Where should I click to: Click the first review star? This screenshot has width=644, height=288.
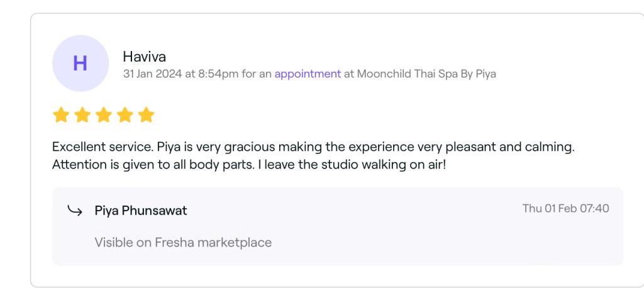pos(60,115)
